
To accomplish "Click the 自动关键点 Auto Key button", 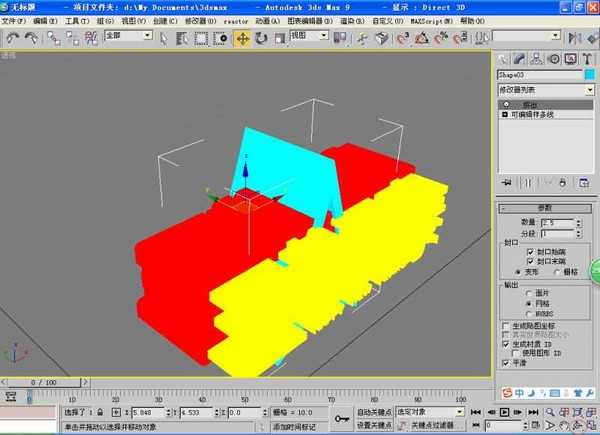I will 374,412.
